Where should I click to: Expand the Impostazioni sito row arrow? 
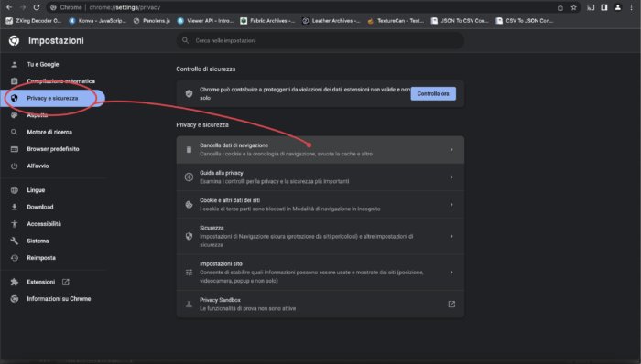click(451, 273)
